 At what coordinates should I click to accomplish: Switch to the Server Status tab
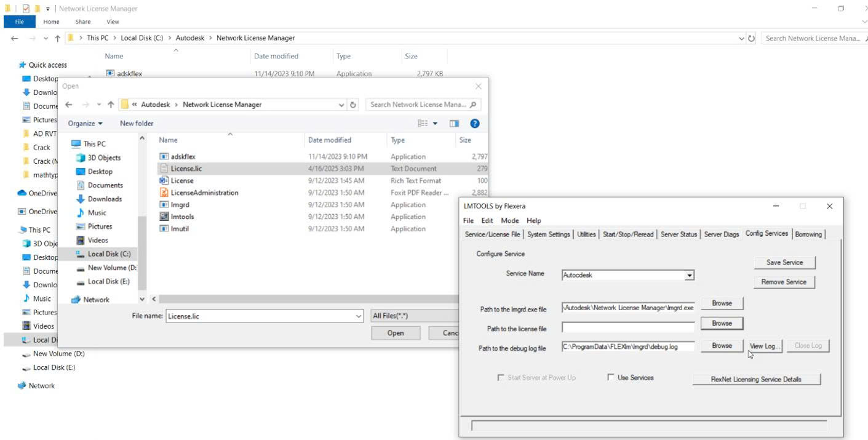point(679,234)
